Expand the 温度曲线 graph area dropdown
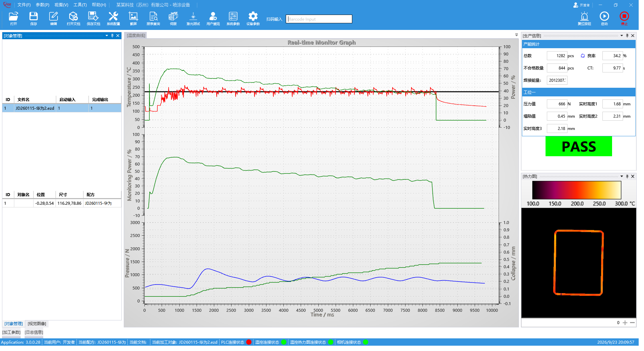 (x=516, y=35)
